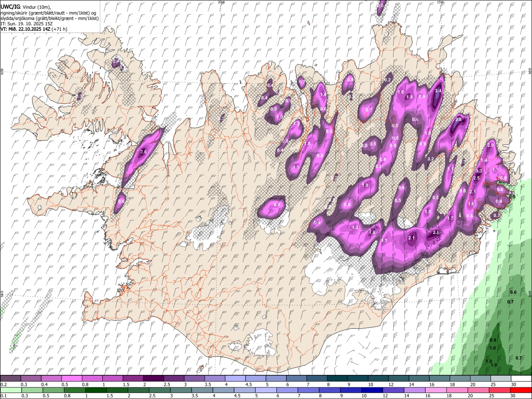Click the 15W longitude label

point(440,2)
